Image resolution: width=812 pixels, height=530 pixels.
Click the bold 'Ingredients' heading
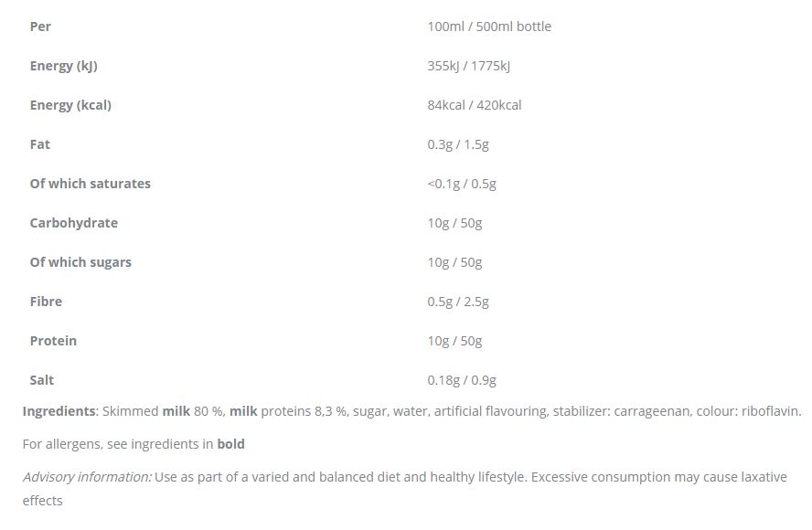click(59, 412)
